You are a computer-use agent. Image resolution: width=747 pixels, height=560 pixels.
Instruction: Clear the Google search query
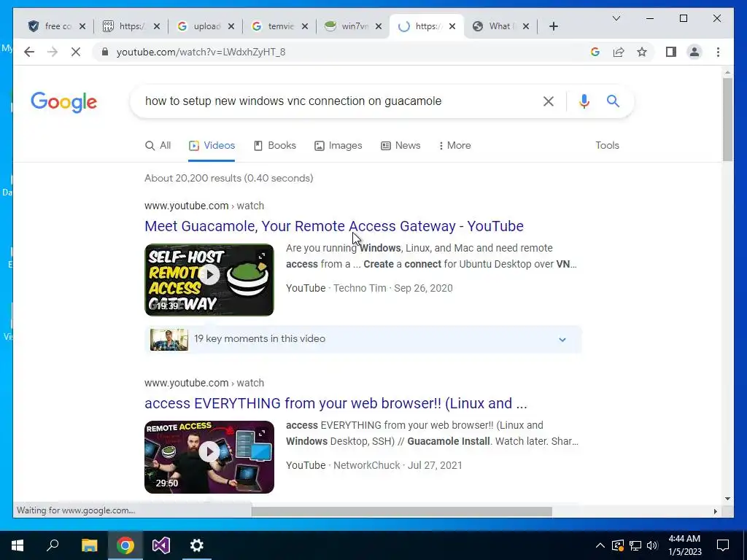[x=549, y=101]
